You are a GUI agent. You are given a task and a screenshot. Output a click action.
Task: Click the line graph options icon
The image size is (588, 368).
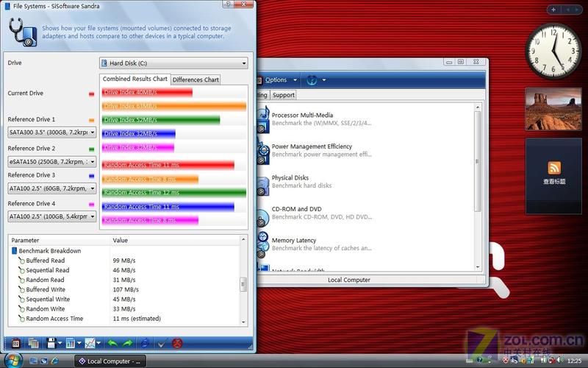90,343
